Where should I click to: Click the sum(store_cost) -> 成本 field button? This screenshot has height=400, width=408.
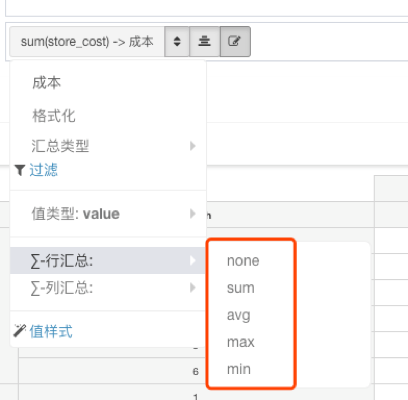click(x=87, y=42)
